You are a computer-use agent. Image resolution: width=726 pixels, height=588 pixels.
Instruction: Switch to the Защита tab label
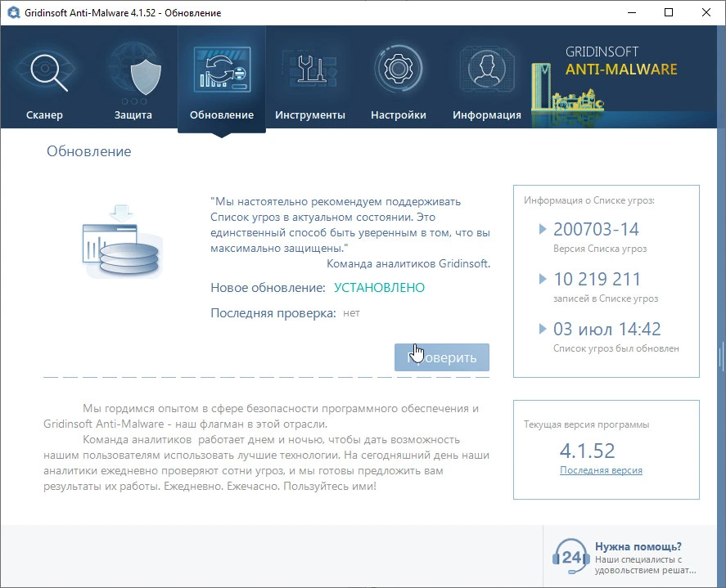pyautogui.click(x=133, y=114)
